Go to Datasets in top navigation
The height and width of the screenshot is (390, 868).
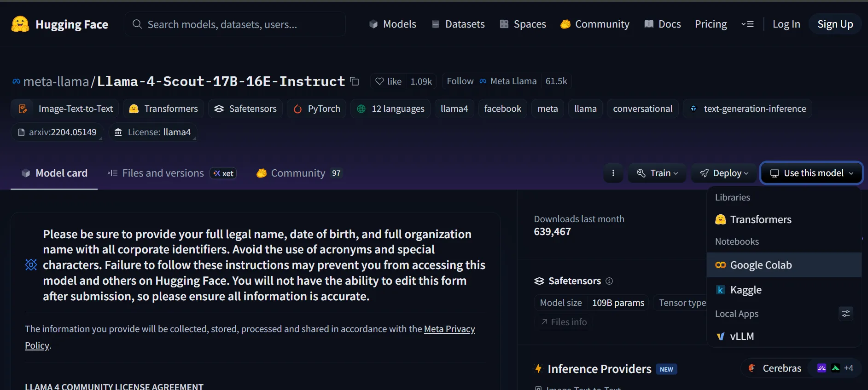click(x=458, y=24)
